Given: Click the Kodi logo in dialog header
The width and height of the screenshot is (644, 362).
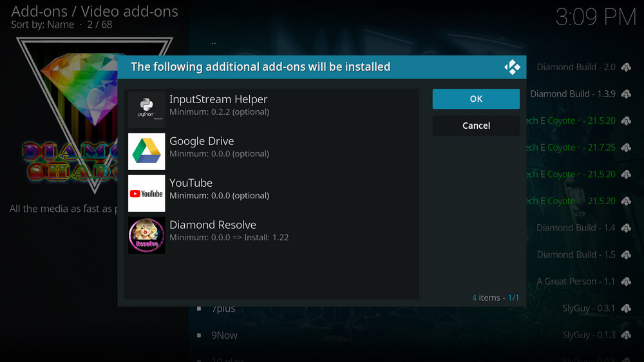Looking at the screenshot, I should (512, 67).
